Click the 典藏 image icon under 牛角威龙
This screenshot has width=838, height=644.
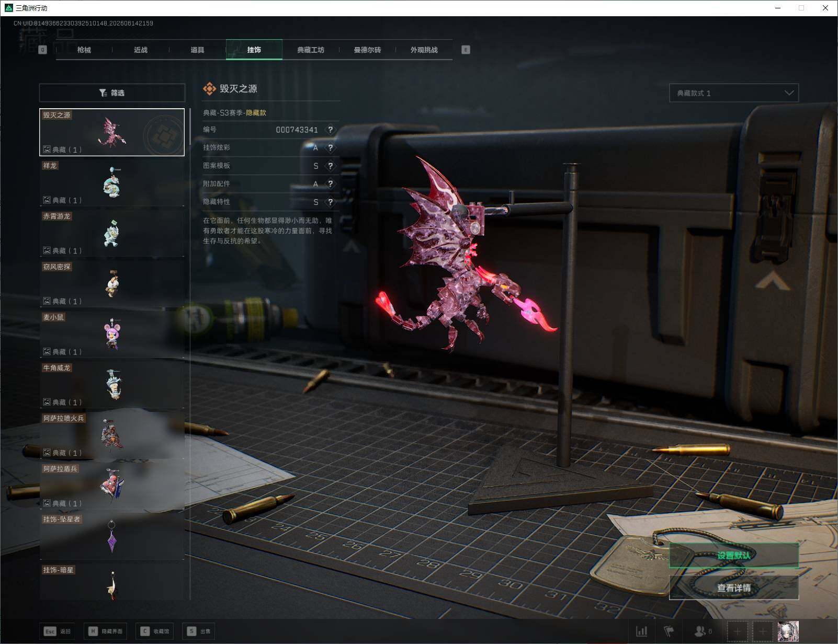[x=47, y=402]
